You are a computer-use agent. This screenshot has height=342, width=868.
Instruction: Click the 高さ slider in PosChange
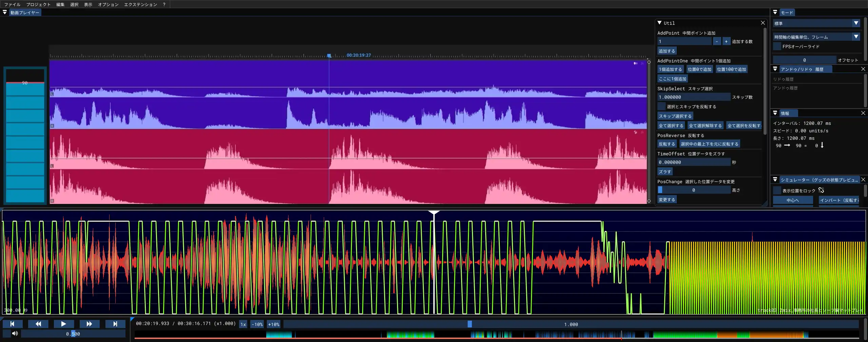[694, 190]
